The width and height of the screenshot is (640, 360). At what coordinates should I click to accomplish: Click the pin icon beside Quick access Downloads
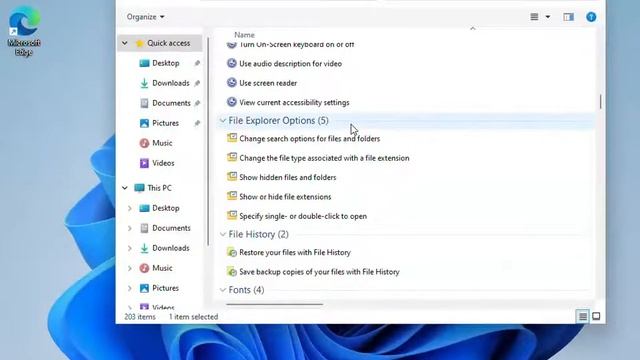[197, 83]
